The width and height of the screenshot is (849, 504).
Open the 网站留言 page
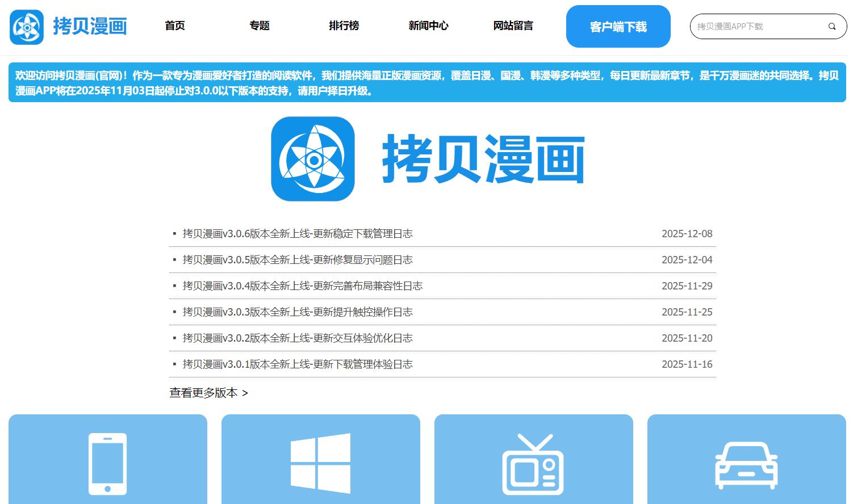(x=513, y=26)
